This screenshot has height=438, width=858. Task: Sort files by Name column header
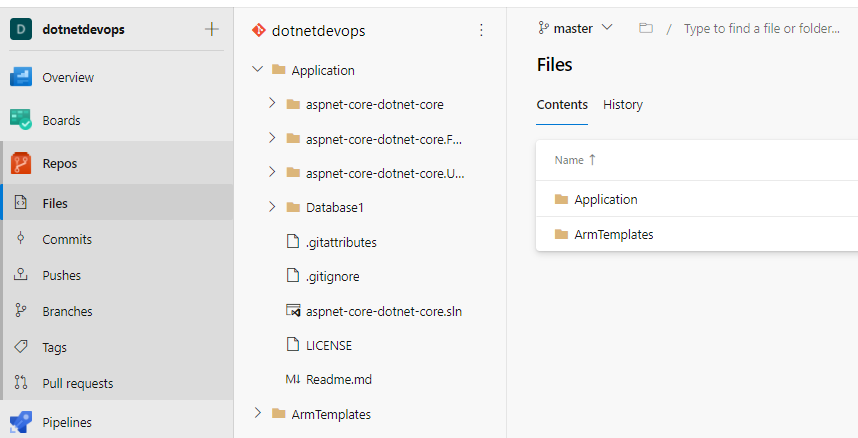569,160
